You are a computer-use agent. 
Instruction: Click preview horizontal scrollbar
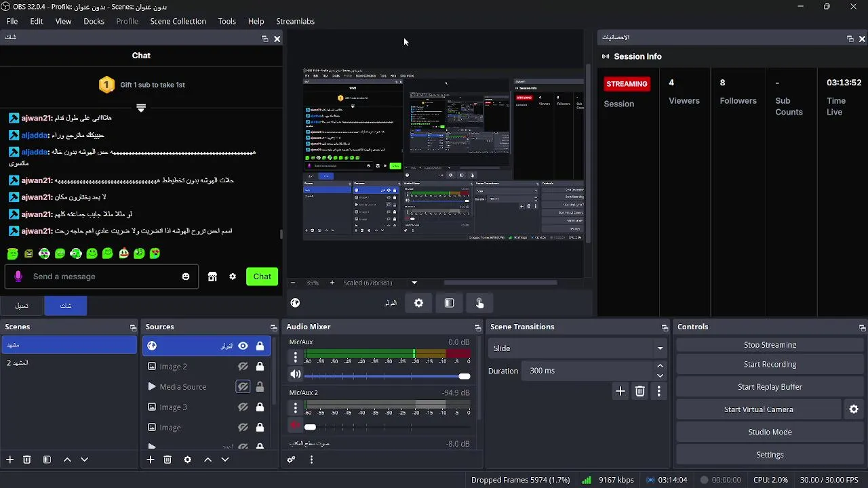click(x=500, y=283)
